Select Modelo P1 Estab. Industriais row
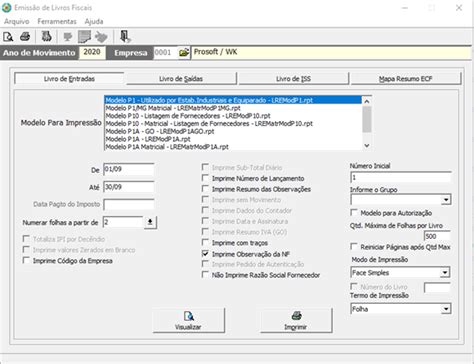 (233, 100)
